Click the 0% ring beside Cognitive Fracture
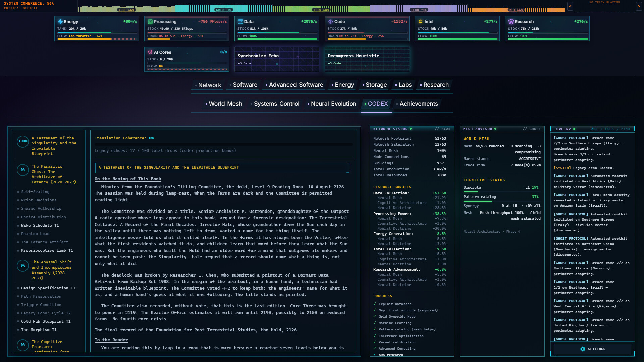 (x=23, y=345)
